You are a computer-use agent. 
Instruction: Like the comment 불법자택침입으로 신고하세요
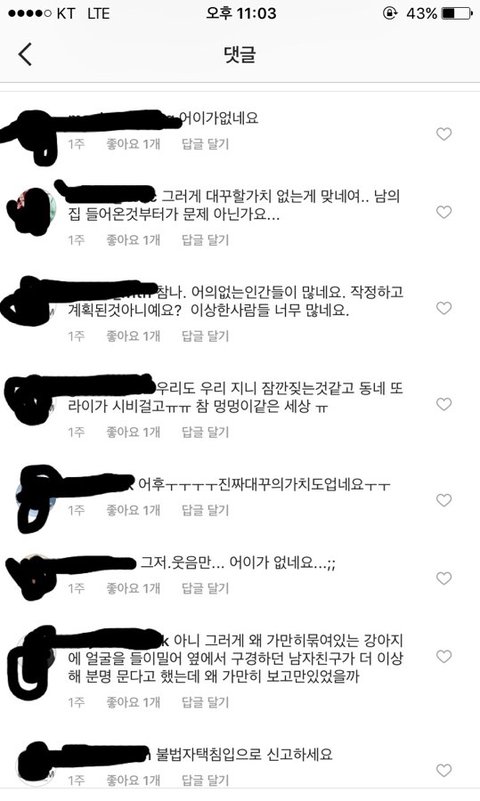[x=444, y=770]
